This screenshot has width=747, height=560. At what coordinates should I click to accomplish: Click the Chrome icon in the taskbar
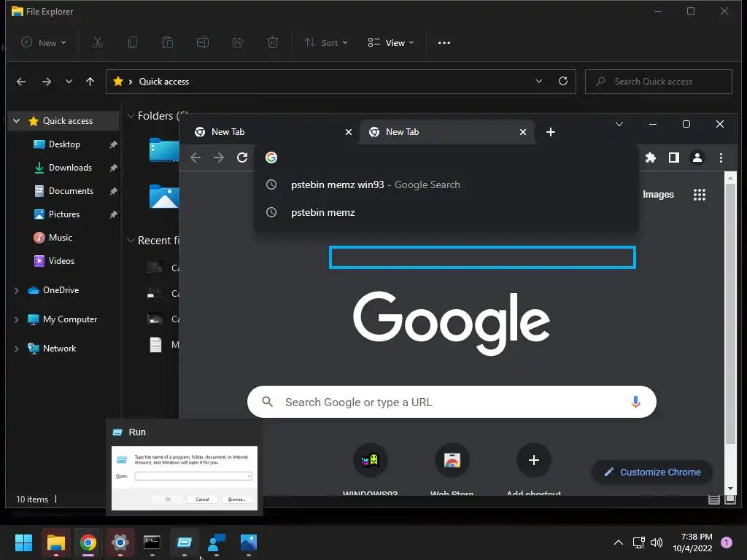pyautogui.click(x=88, y=542)
